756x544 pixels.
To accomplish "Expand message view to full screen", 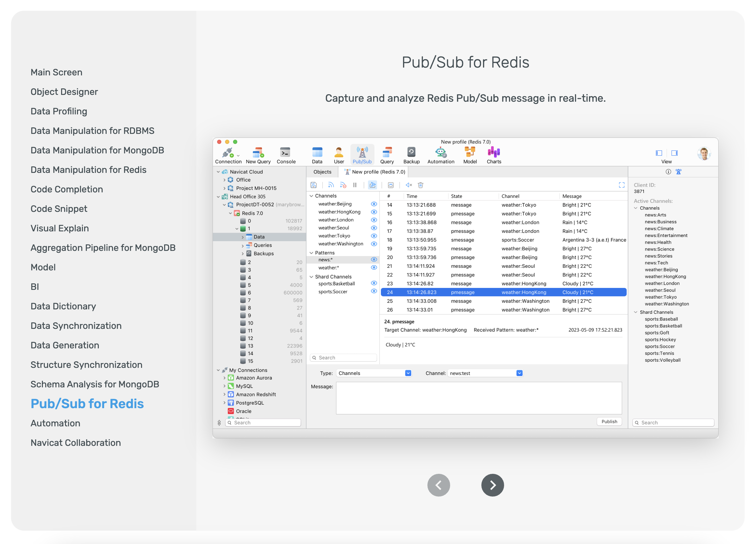I will click(x=621, y=185).
